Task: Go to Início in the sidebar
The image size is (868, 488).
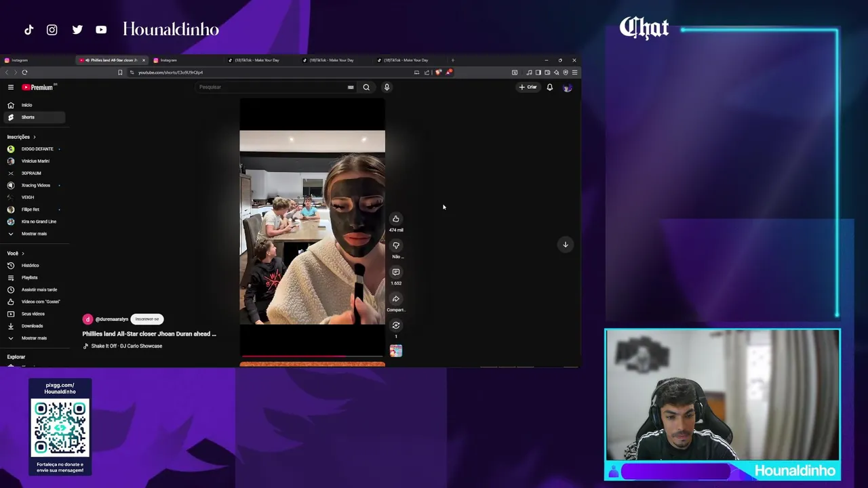Action: (x=34, y=105)
